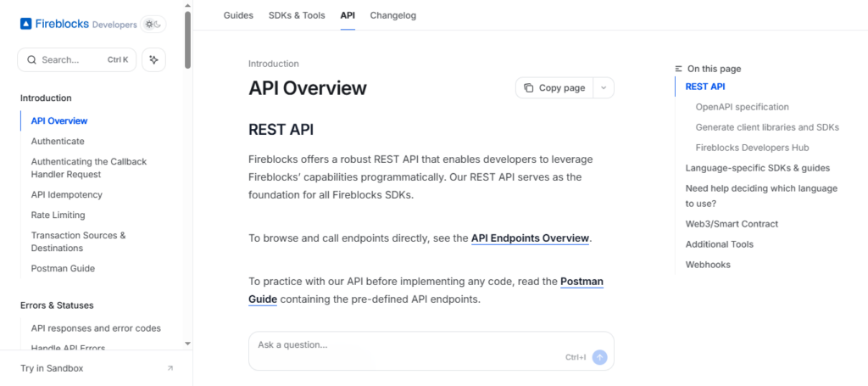Open the Guides tab
The width and height of the screenshot is (868, 386).
(238, 15)
